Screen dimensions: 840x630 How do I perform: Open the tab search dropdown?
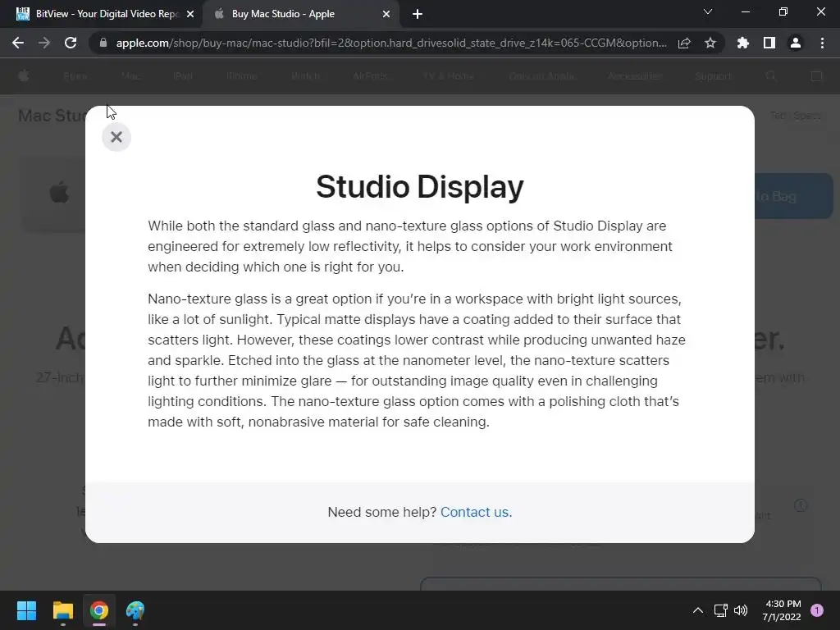708,11
